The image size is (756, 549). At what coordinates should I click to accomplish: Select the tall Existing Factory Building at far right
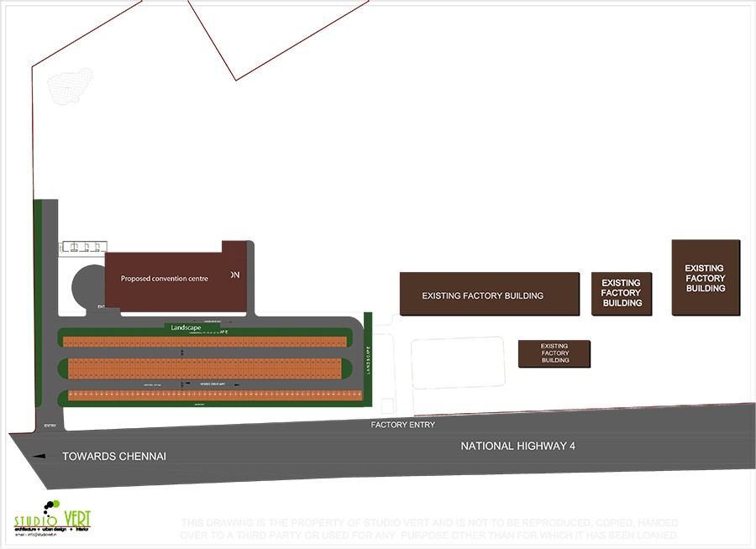(x=706, y=278)
